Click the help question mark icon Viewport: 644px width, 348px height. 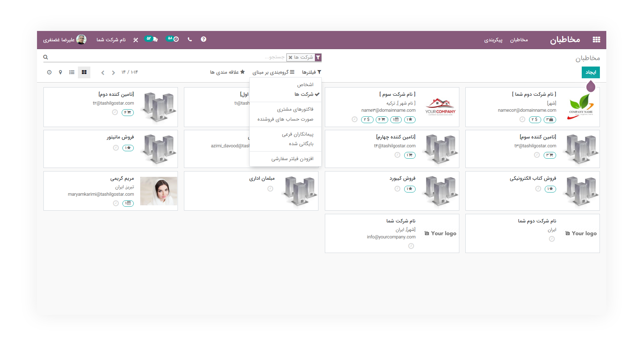(204, 39)
